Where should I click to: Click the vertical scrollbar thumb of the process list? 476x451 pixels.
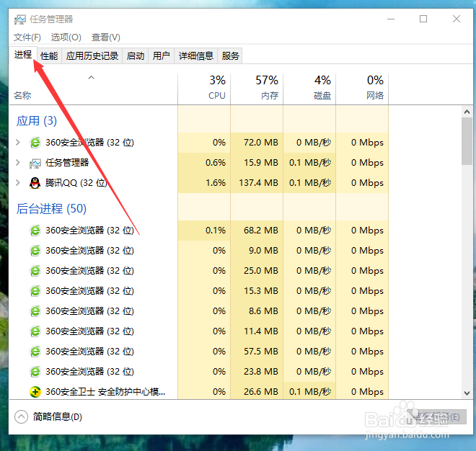[467, 141]
